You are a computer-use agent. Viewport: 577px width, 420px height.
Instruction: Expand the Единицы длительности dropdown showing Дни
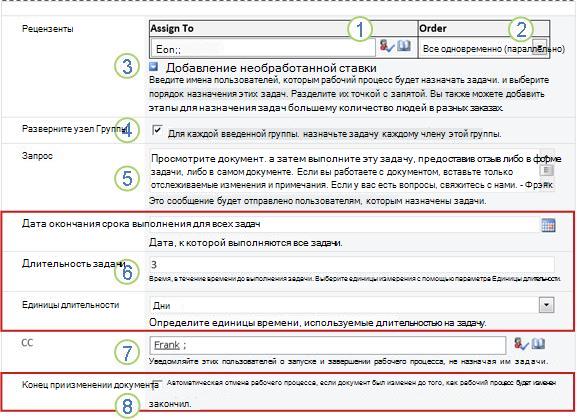click(546, 305)
